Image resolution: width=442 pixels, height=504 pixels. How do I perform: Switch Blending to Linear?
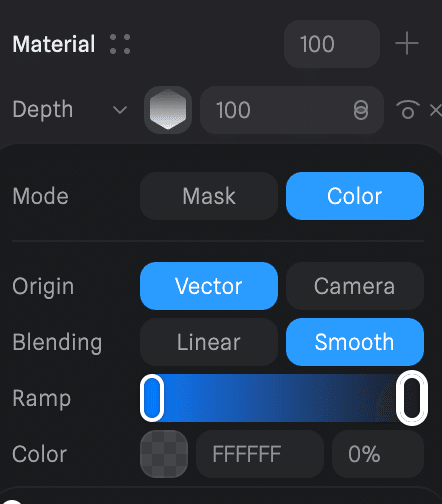tap(209, 342)
